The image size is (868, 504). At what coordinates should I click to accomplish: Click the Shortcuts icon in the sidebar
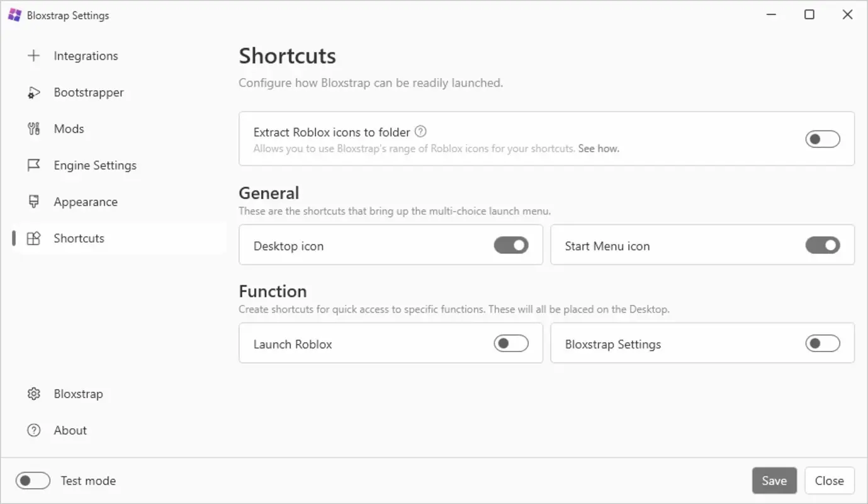[34, 238]
